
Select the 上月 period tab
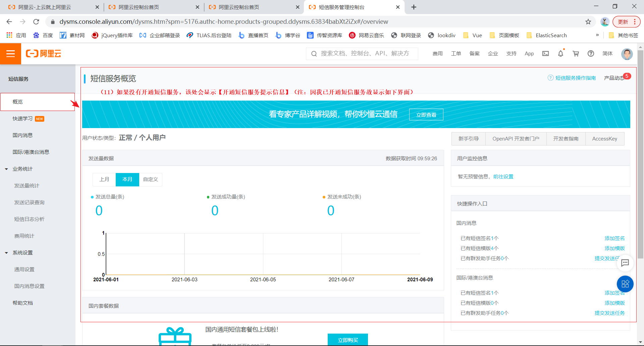coord(104,179)
